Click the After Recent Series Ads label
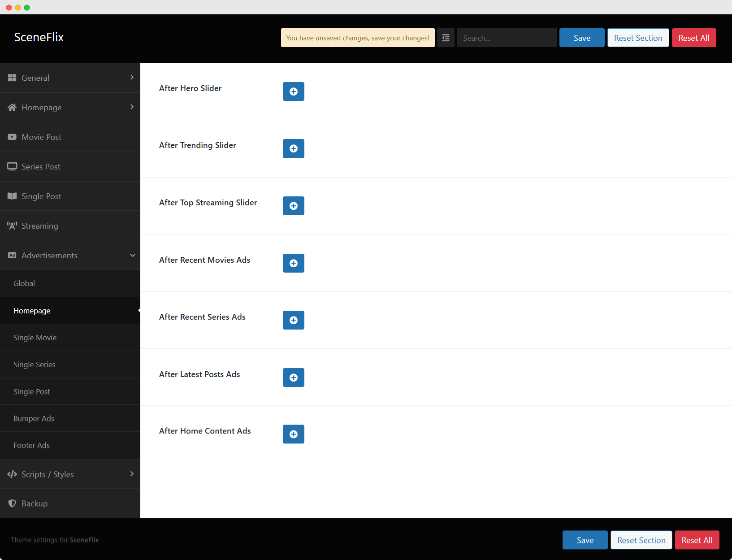Image resolution: width=732 pixels, height=560 pixels. [x=202, y=317]
